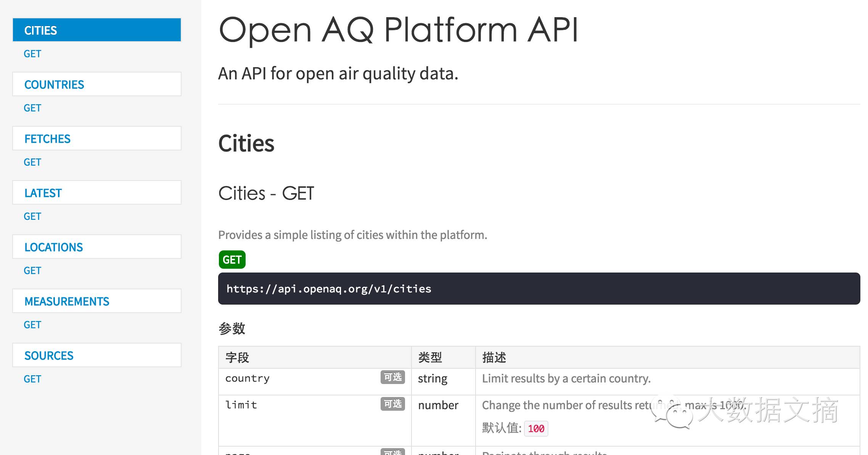Screen dimensions: 868x455
Task: Open the COUNTRIES sidebar section
Action: (96, 84)
